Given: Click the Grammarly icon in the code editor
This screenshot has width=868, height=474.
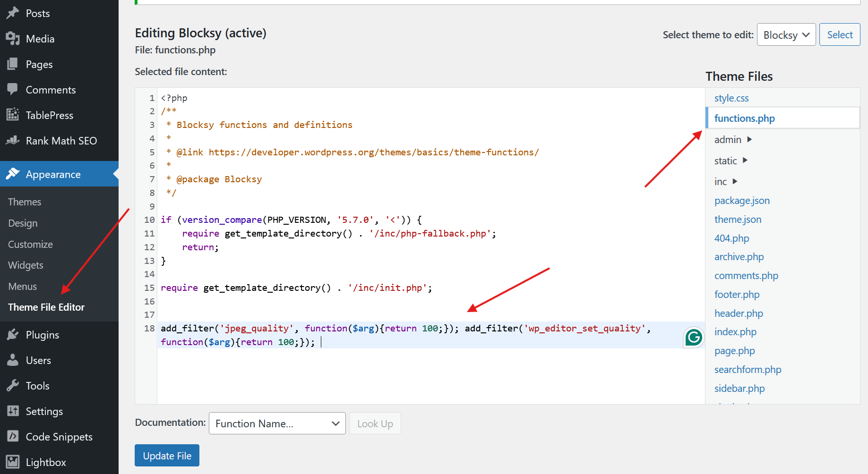Looking at the screenshot, I should pos(693,337).
